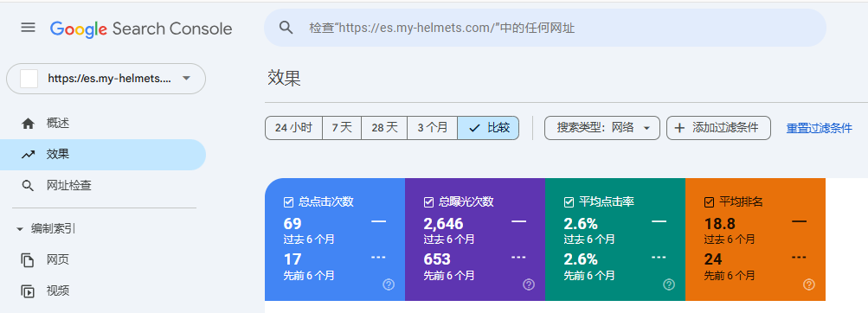The height and width of the screenshot is (313, 868).
Task: Click the 重置过滤条件 link
Action: (x=820, y=128)
